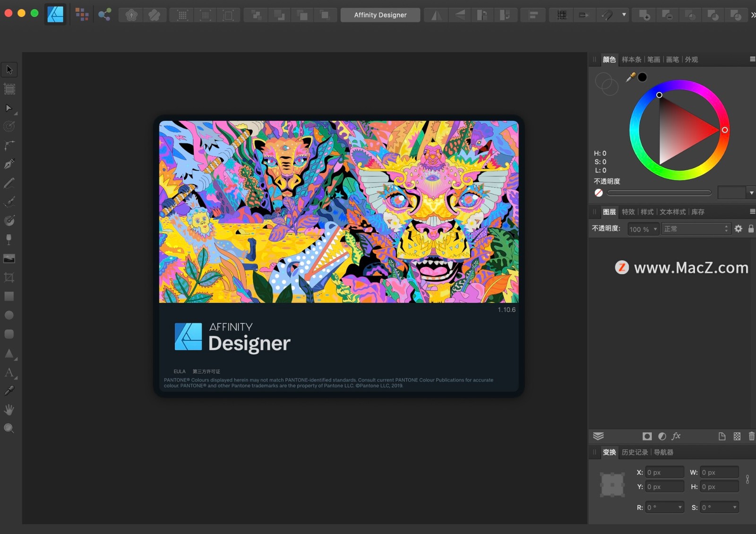756x534 pixels.
Task: Open the Layers panel options menu
Action: pyautogui.click(x=752, y=211)
